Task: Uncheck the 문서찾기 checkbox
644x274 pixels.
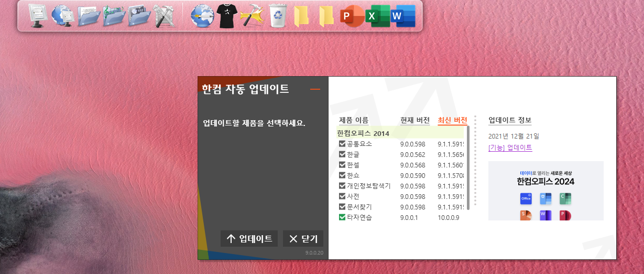Action: click(x=342, y=207)
